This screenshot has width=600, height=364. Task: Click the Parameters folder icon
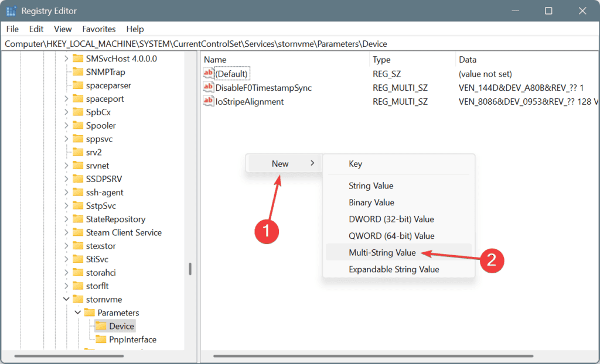pyautogui.click(x=89, y=313)
